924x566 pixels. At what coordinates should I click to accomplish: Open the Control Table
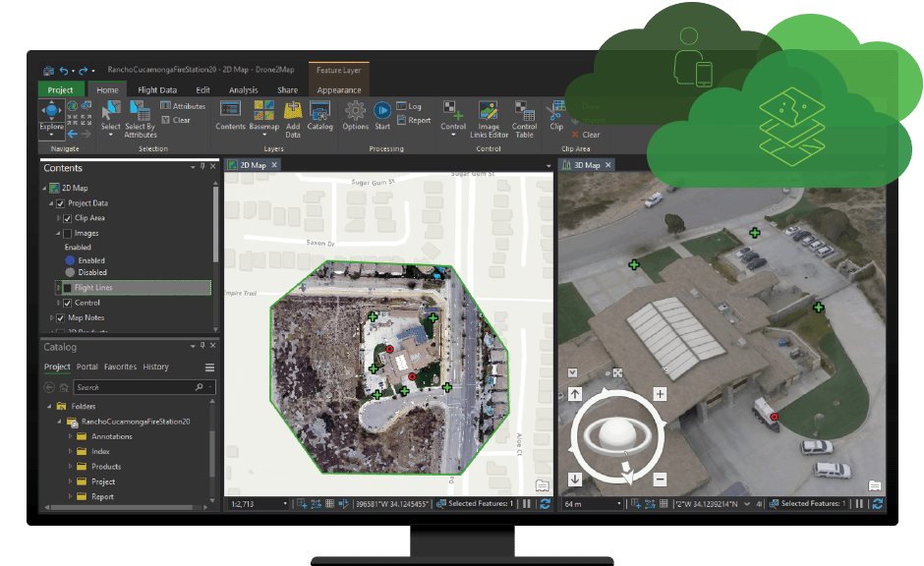[524, 119]
